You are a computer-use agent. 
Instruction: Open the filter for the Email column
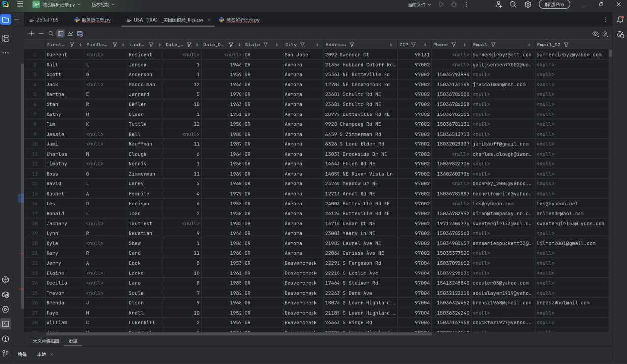tap(493, 45)
